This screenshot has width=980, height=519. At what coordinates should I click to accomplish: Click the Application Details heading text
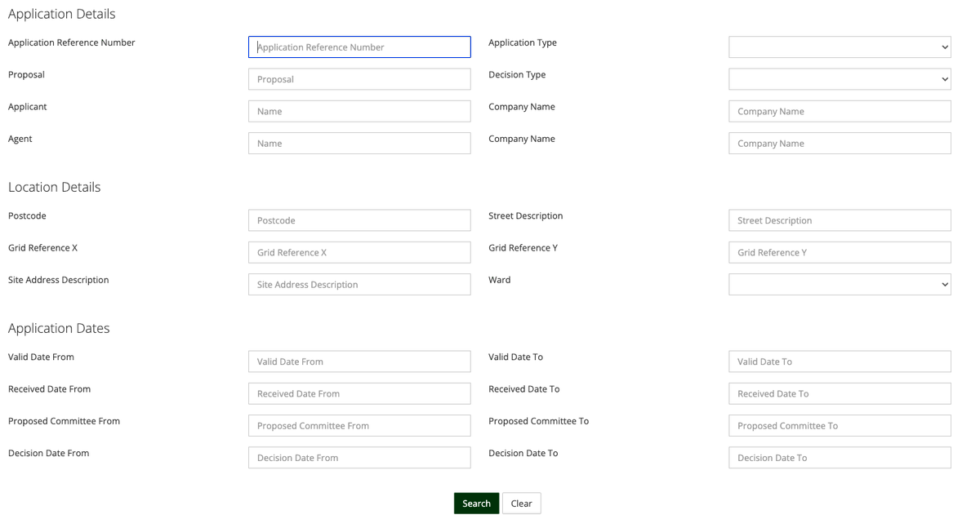[x=61, y=14]
